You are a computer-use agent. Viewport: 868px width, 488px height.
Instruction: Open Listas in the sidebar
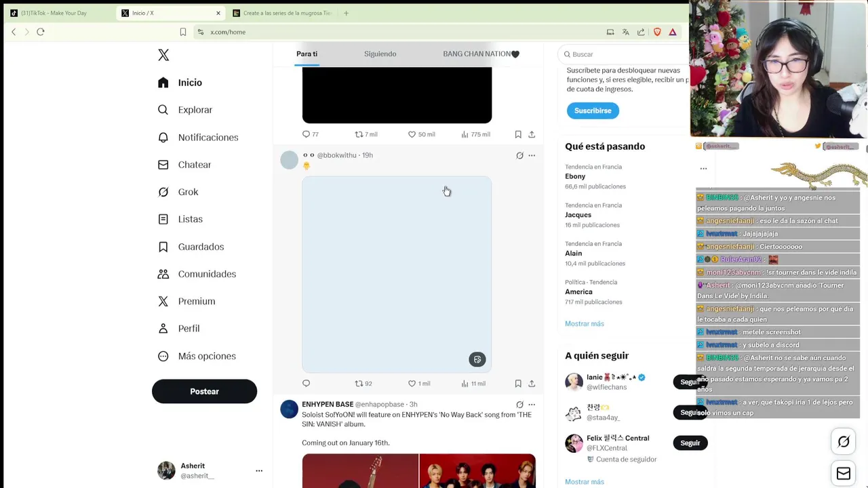coord(180,219)
